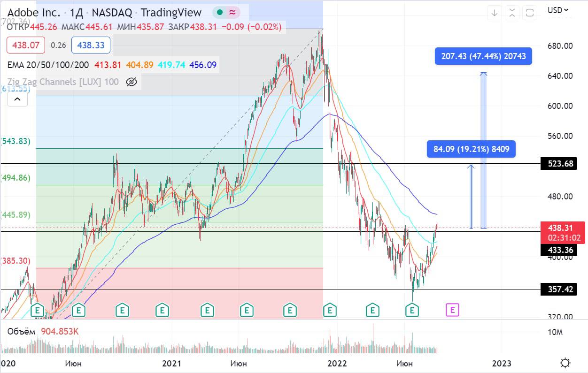Click the 02:31:02 bar countdown timer
The height and width of the screenshot is (373, 588).
click(564, 238)
